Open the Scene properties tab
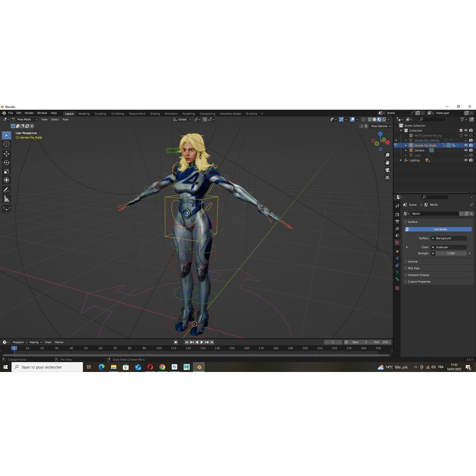 pyautogui.click(x=397, y=235)
